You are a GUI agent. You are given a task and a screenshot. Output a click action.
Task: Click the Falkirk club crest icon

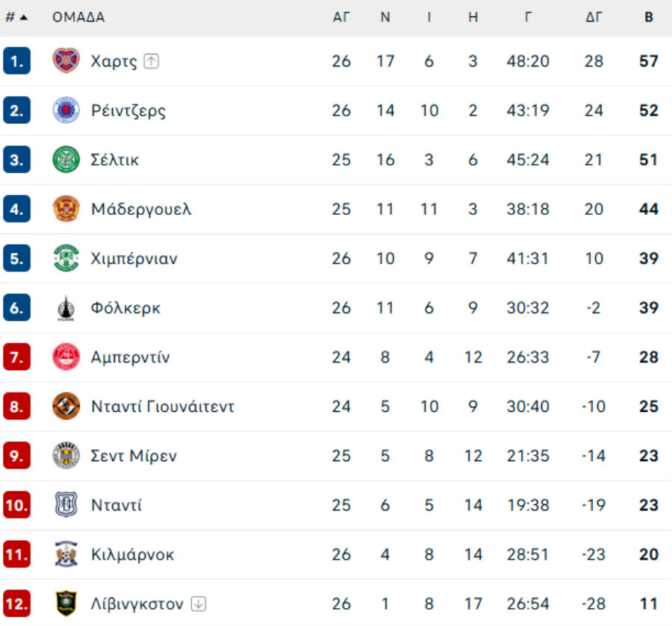[66, 307]
